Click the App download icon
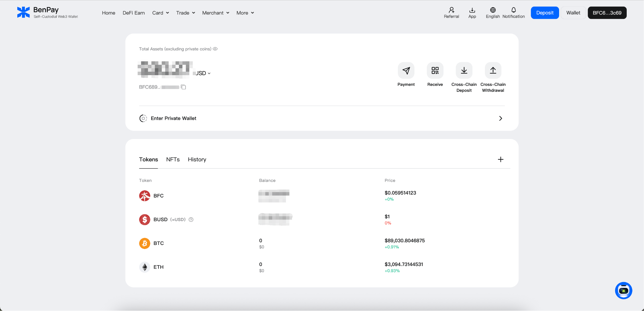The width and height of the screenshot is (644, 311). click(472, 9)
